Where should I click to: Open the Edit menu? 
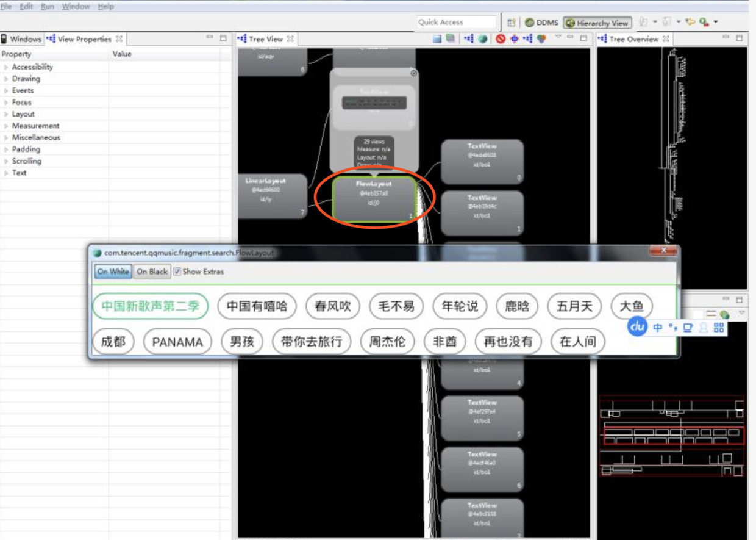pos(26,7)
